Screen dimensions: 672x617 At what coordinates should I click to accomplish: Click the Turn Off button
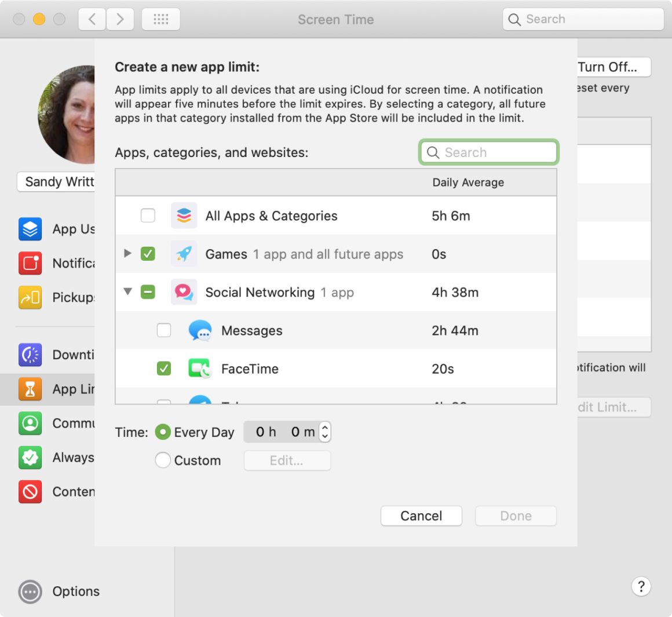click(x=613, y=67)
